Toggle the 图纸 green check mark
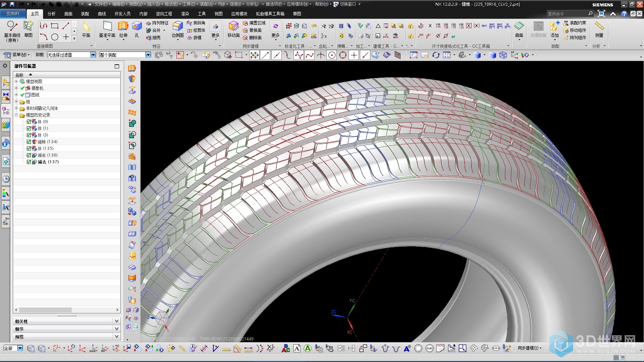The height and width of the screenshot is (362, 644). pos(22,95)
